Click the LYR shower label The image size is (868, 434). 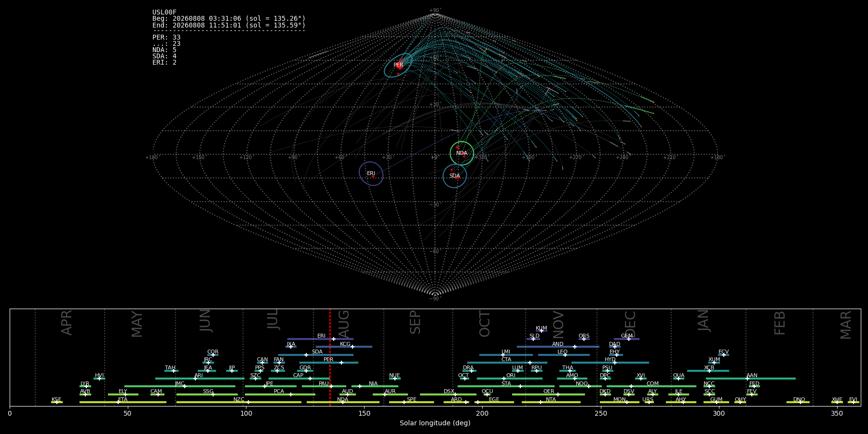click(x=85, y=384)
